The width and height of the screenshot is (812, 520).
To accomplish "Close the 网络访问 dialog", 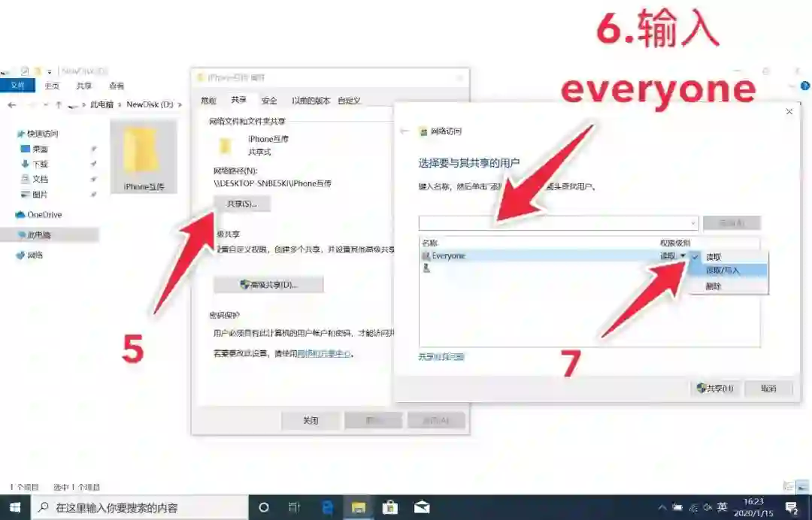I will 789,111.
